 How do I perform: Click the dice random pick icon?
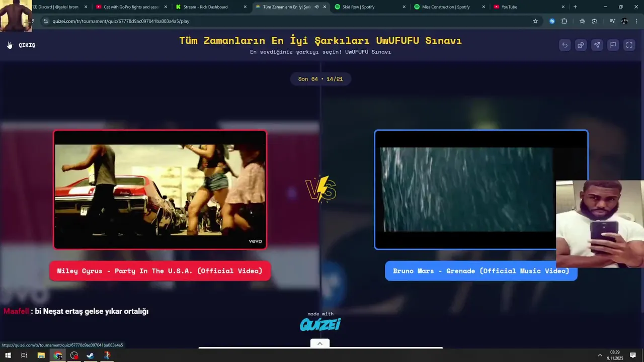[x=581, y=45]
